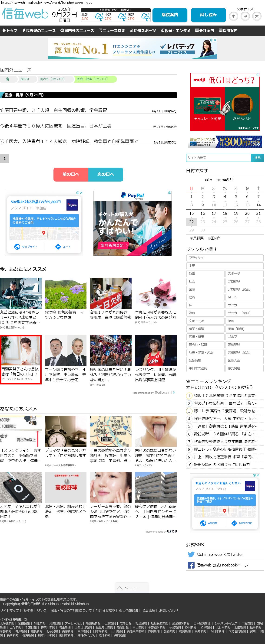Viewport: 265px width, 644px height.
Task: Set font size to 大
Action: pos(256,16)
